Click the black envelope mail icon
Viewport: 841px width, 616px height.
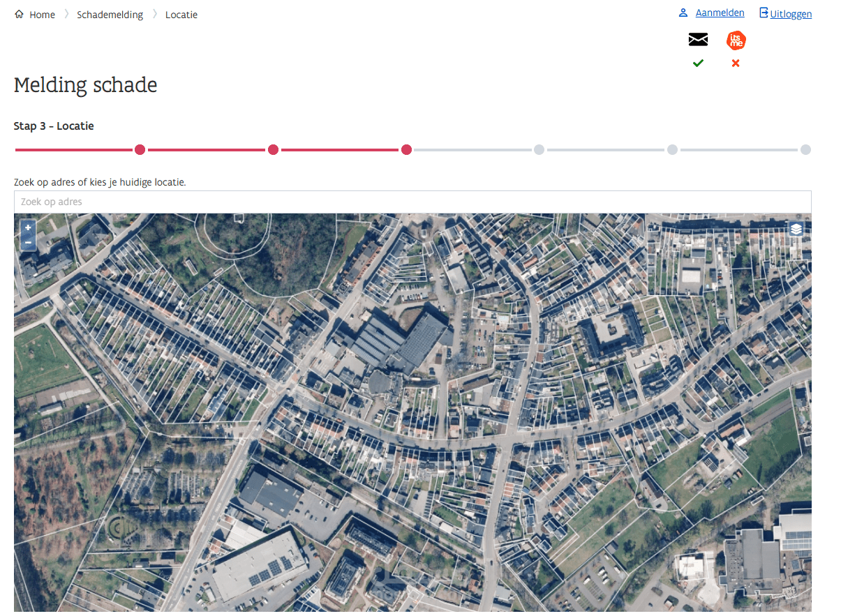coord(698,40)
